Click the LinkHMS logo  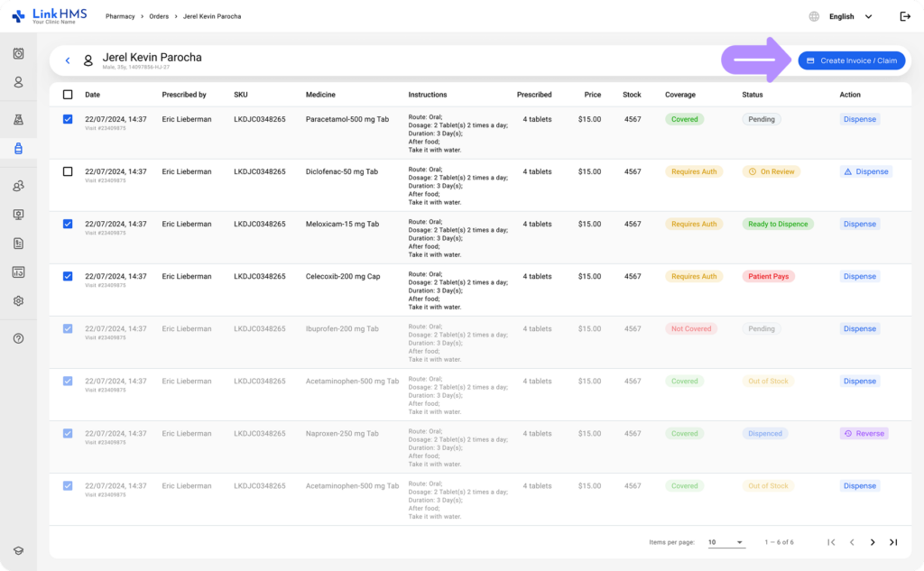click(x=50, y=16)
